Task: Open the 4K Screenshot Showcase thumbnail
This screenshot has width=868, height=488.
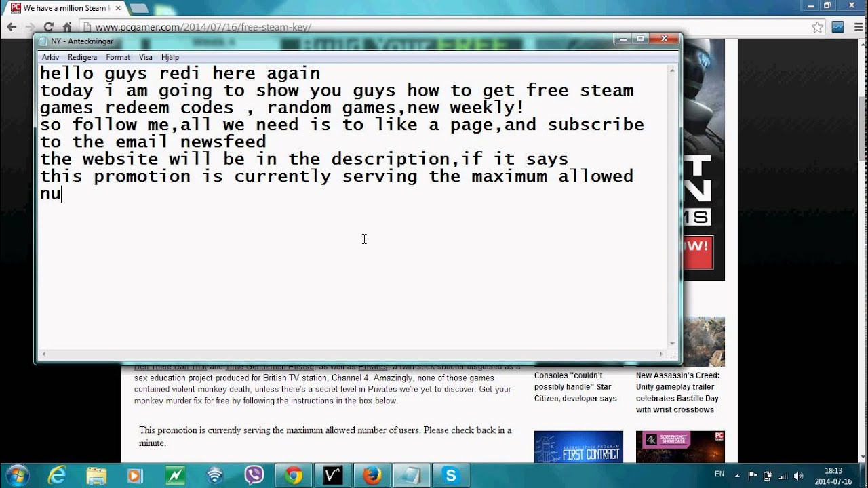Action: [x=680, y=447]
